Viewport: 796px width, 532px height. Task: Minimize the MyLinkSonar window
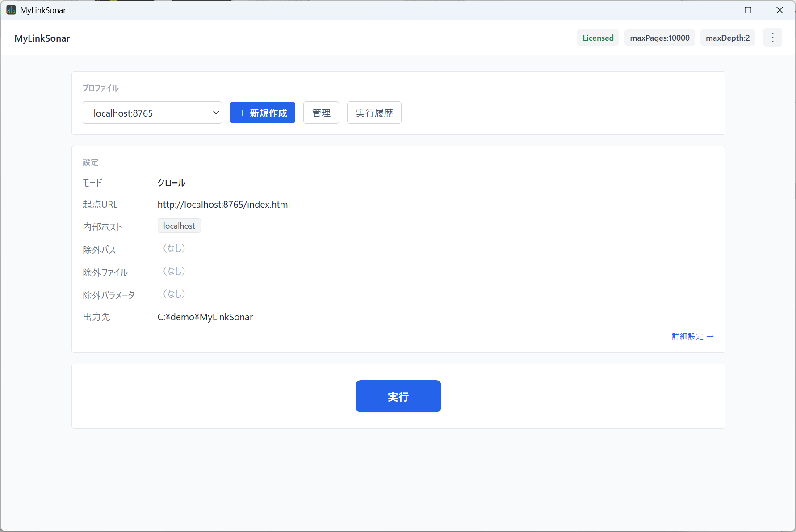717,10
